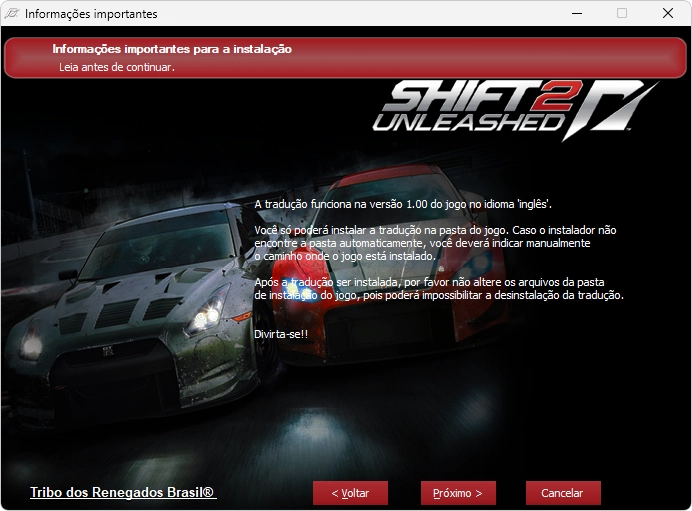This screenshot has width=692, height=511.
Task: Click the heading 'Informações importantes para a instalação'
Action: (172, 49)
